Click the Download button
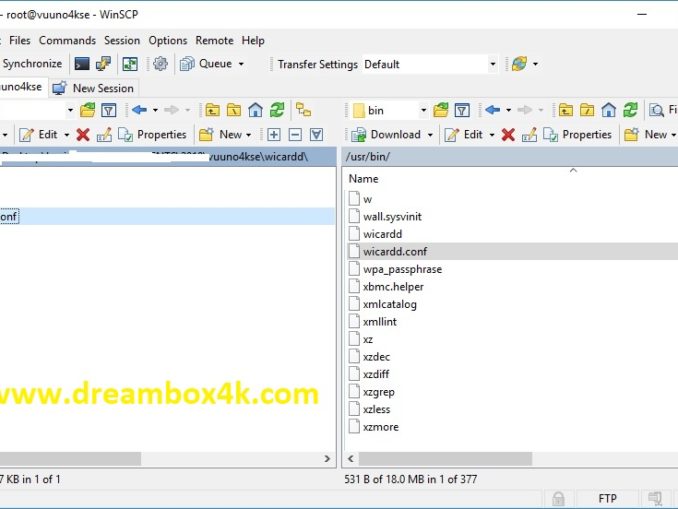Image resolution: width=678 pixels, height=509 pixels. point(386,134)
